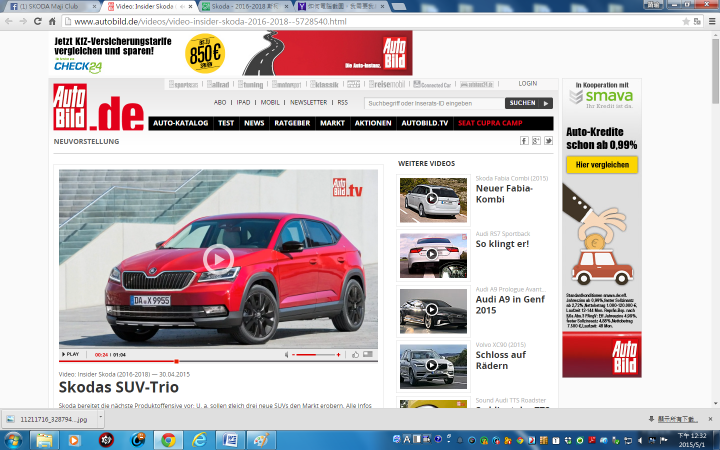Image resolution: width=720 pixels, height=450 pixels.
Task: Focus the Suchbegriff search input field
Action: (434, 103)
